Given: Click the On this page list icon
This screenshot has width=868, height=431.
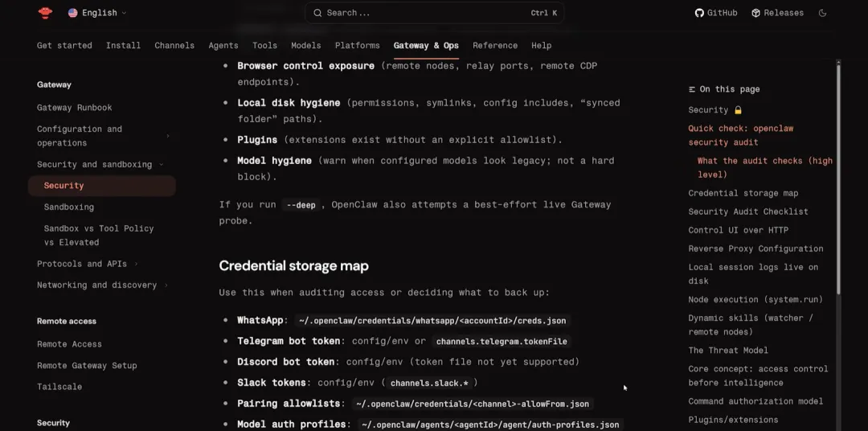Looking at the screenshot, I should click(692, 89).
